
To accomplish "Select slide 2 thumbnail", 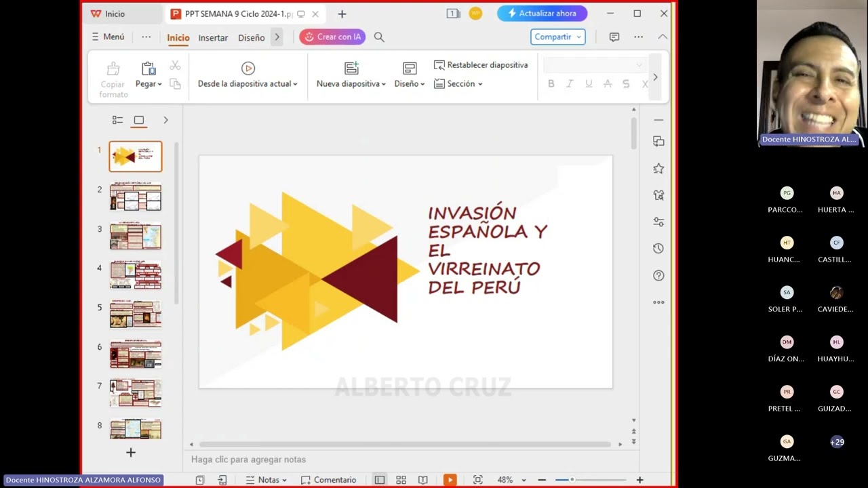I will point(136,197).
